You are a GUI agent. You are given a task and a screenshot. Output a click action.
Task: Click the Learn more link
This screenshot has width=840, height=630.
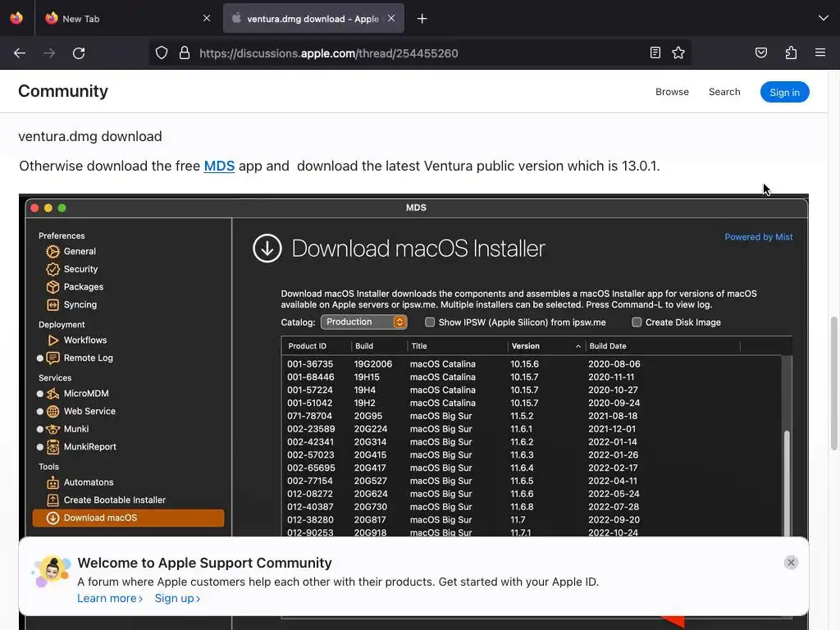point(110,598)
